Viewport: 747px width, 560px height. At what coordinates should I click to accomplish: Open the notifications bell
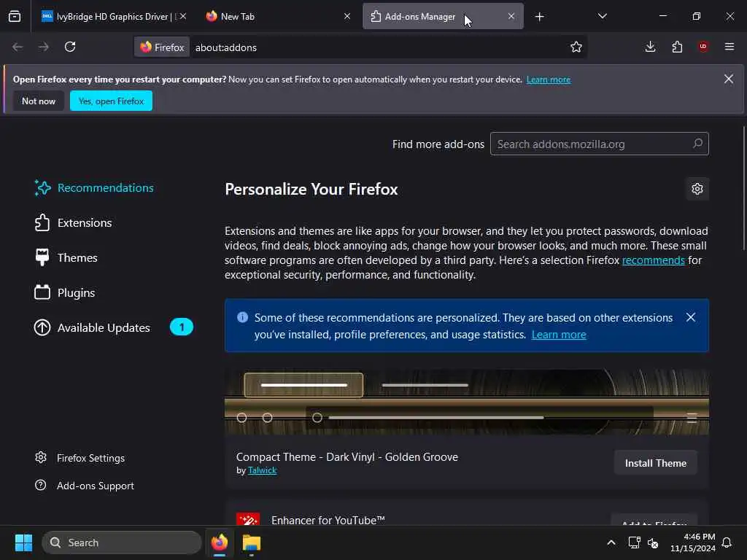pos(727,542)
